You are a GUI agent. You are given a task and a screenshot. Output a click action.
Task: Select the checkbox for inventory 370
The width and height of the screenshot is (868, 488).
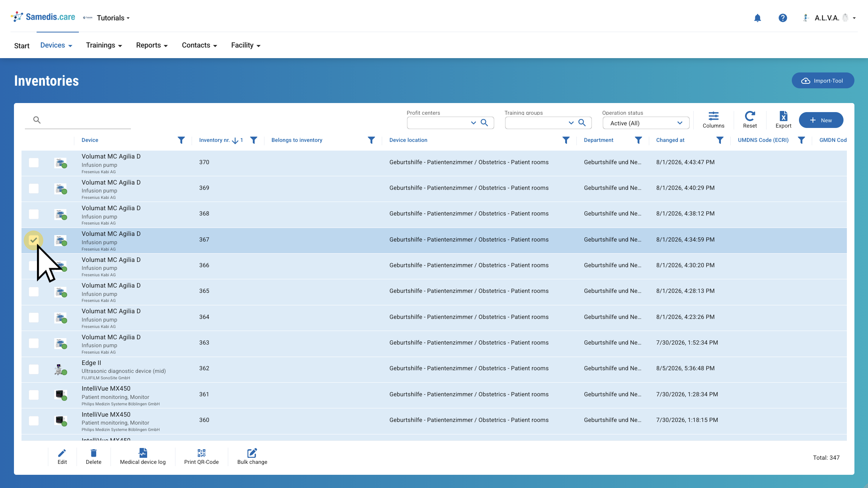point(34,163)
